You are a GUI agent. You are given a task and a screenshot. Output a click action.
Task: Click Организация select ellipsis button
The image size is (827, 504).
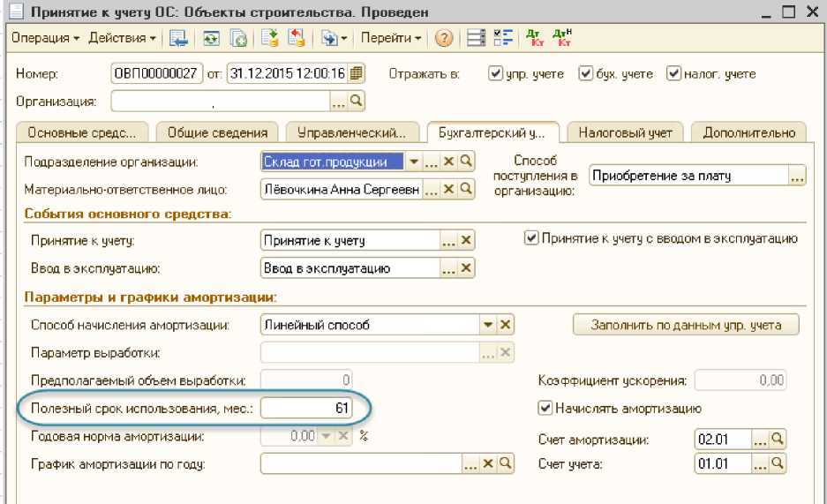click(x=338, y=102)
